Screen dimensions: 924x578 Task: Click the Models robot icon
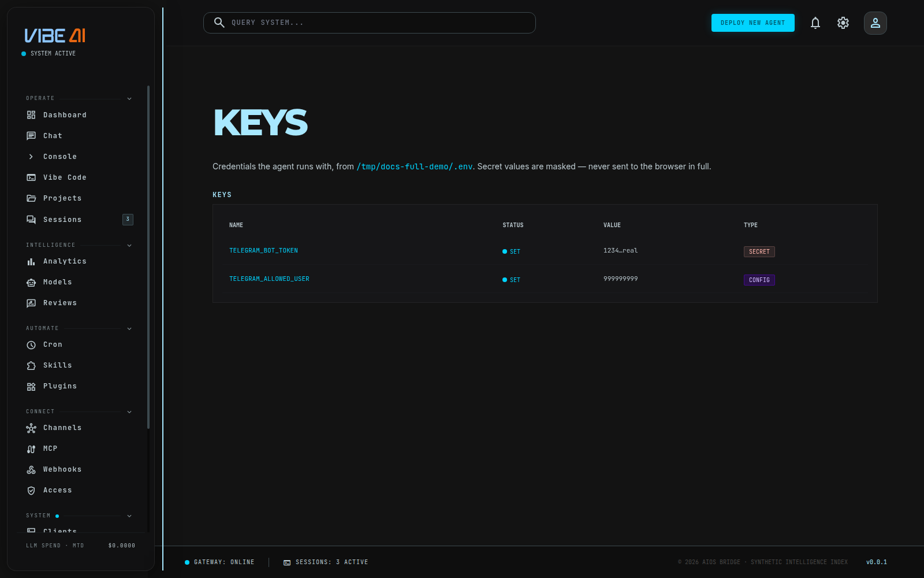pos(31,282)
